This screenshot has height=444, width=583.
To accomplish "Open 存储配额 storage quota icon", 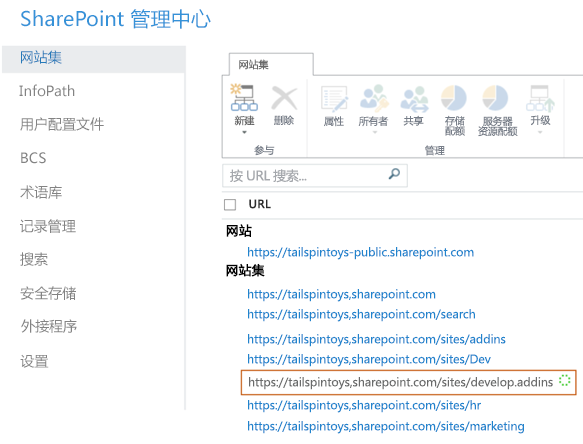I will (454, 98).
